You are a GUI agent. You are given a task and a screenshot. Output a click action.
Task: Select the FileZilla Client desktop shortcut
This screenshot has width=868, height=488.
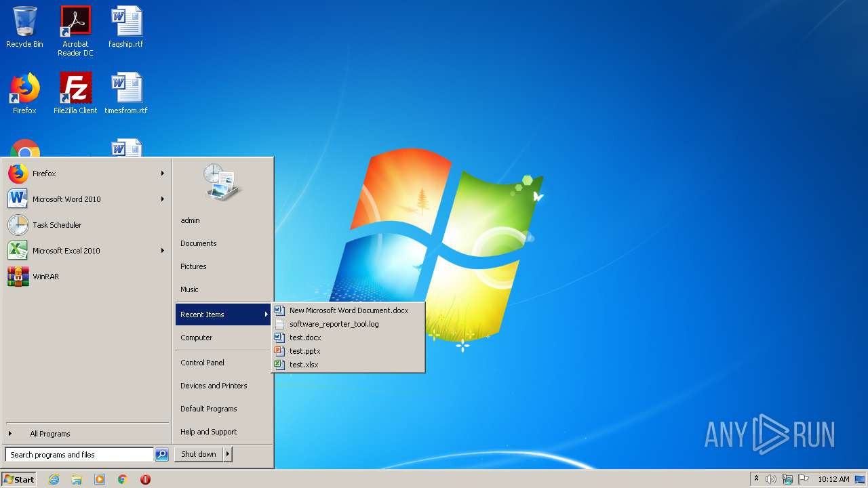tap(75, 94)
